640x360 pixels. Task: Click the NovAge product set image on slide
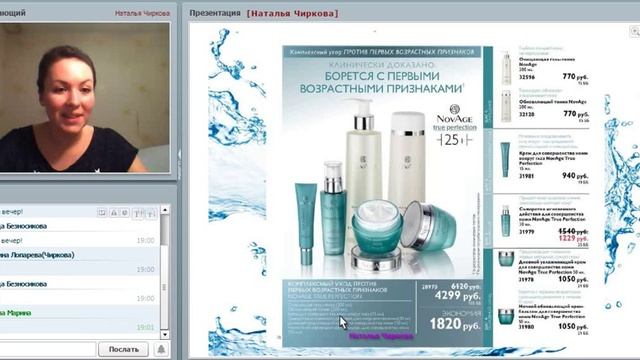(x=375, y=186)
